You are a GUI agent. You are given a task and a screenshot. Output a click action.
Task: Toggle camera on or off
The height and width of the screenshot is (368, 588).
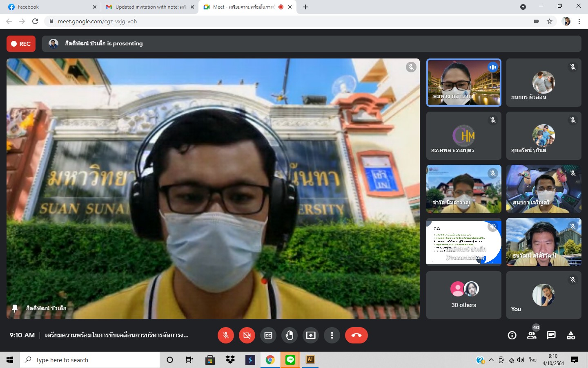point(247,335)
